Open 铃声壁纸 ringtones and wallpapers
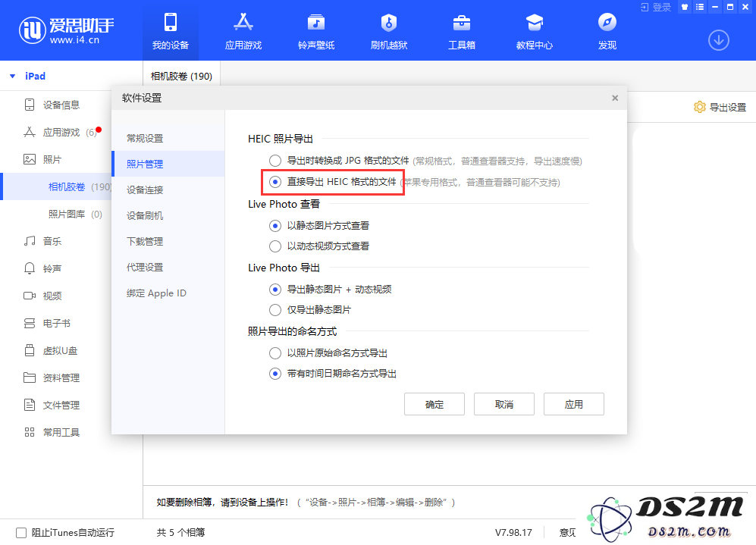Screen dimensions: 756x545 click(315, 31)
